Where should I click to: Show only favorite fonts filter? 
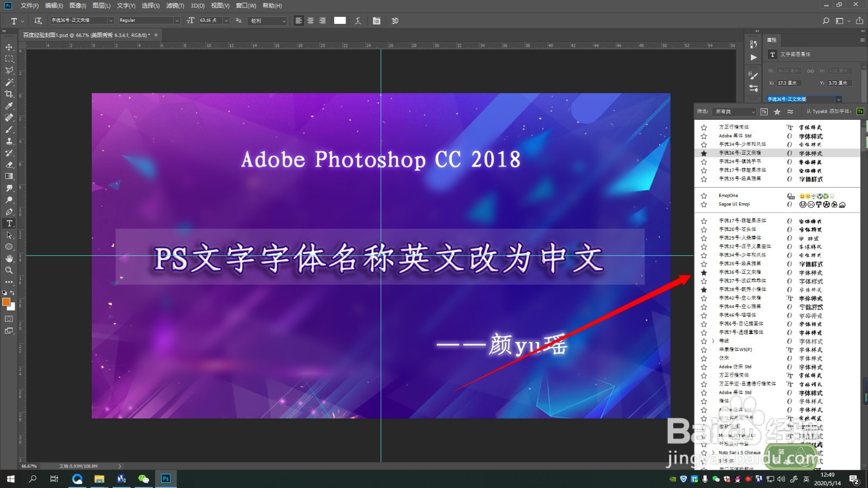click(x=777, y=112)
